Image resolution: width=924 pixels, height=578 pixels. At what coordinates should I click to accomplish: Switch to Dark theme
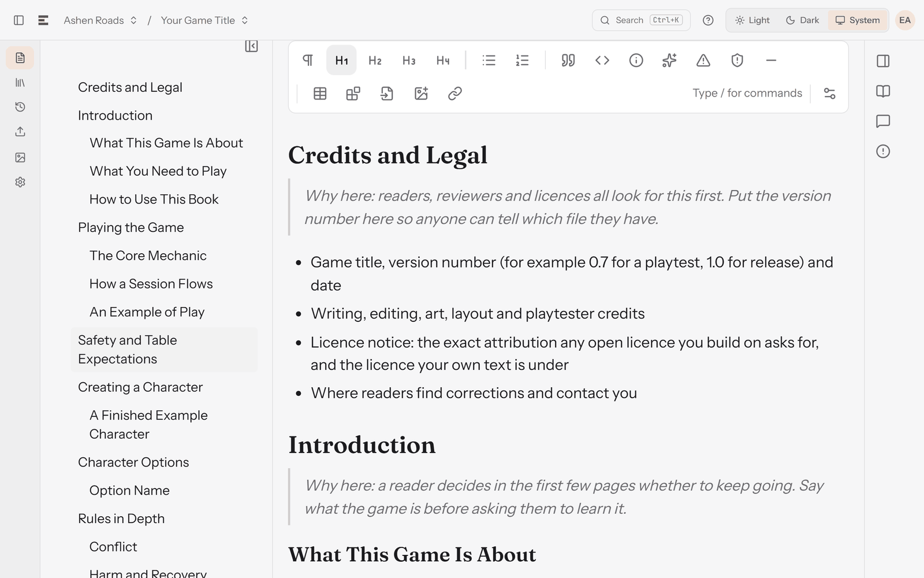tap(802, 20)
